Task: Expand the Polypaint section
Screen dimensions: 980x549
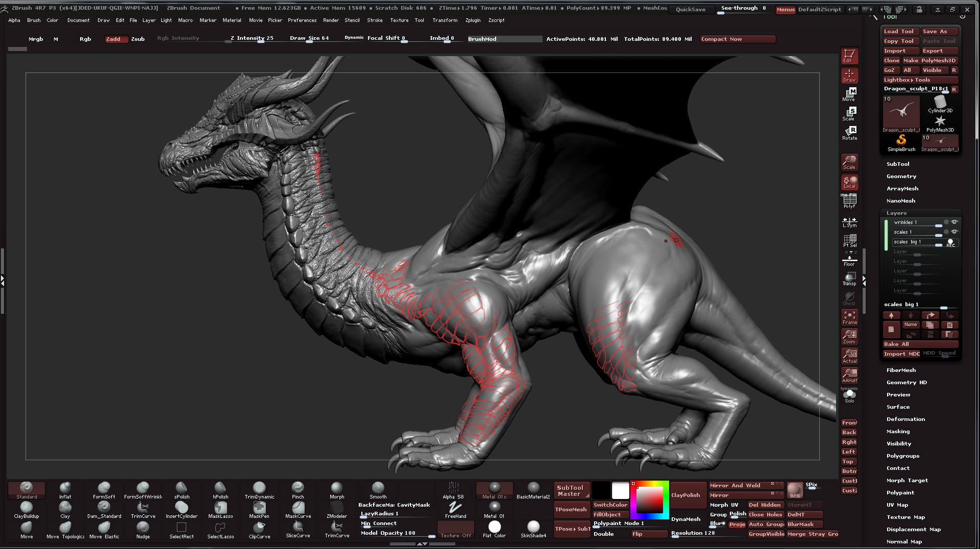Action: [x=900, y=492]
